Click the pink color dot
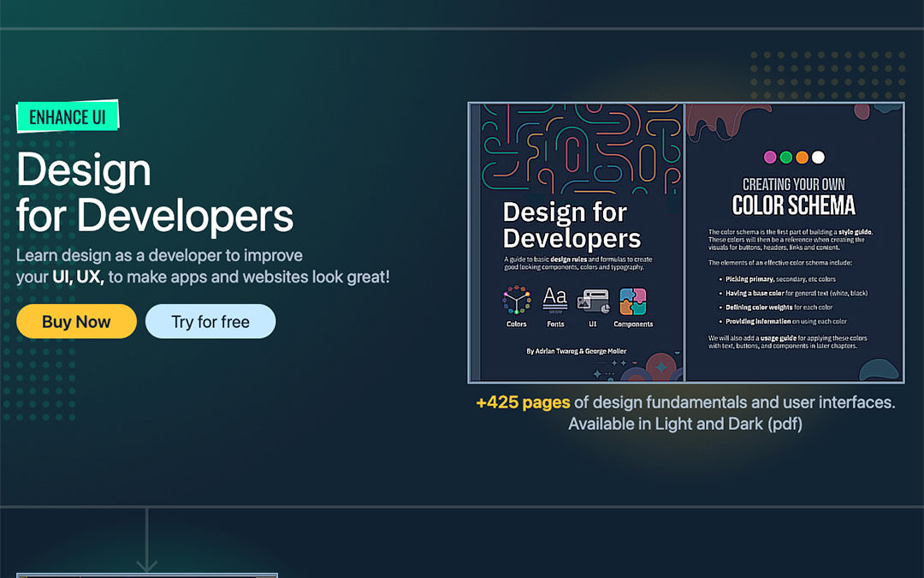This screenshot has width=924, height=578. click(x=770, y=157)
